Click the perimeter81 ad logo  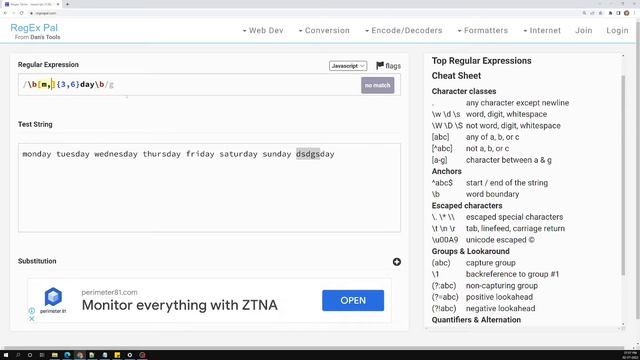pos(53,300)
